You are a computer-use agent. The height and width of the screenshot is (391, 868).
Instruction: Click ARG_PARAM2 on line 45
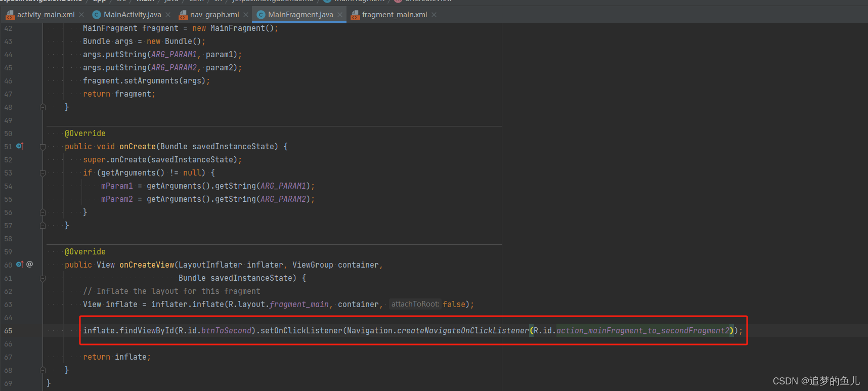pyautogui.click(x=174, y=67)
